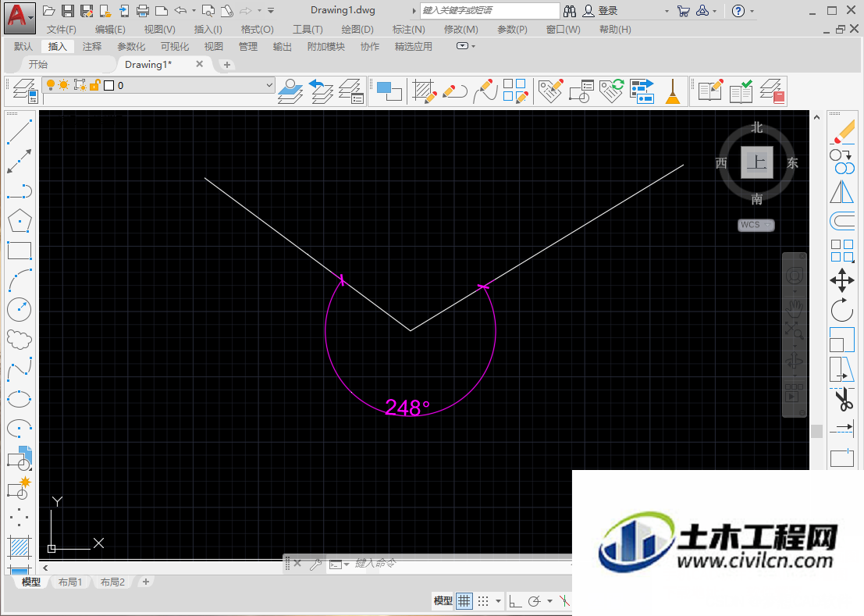Image resolution: width=864 pixels, height=616 pixels.
Task: Expand the AutoCAD application menu
Action: point(20,18)
